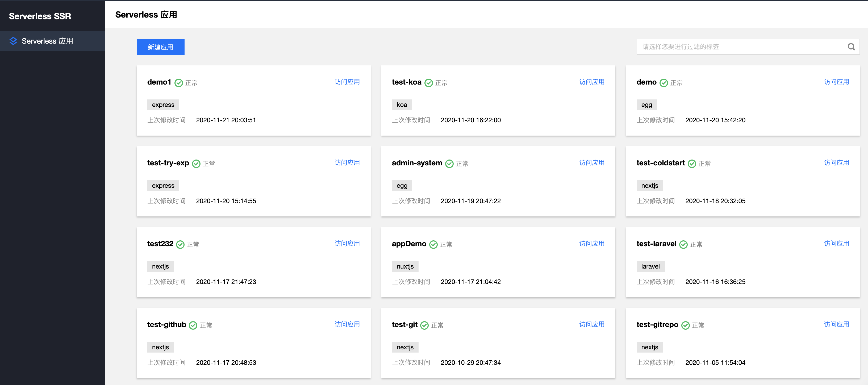
Task: Click Serverless SSR header logo text
Action: click(x=40, y=16)
